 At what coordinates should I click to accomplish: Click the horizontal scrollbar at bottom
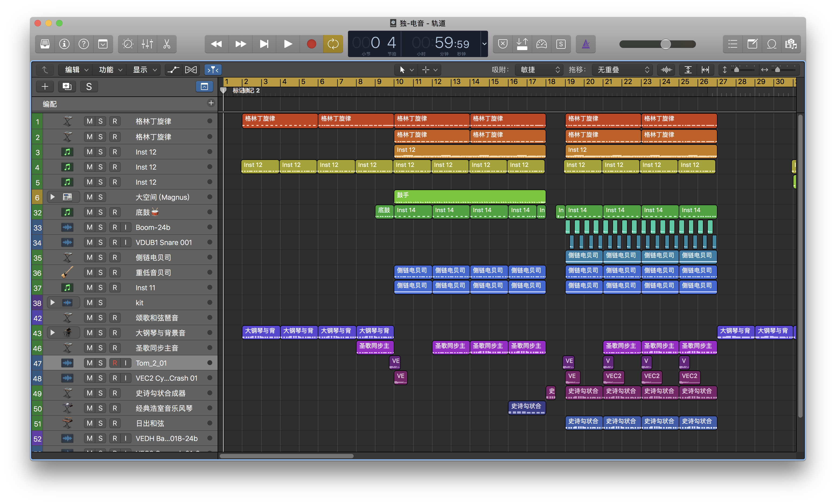point(287,456)
